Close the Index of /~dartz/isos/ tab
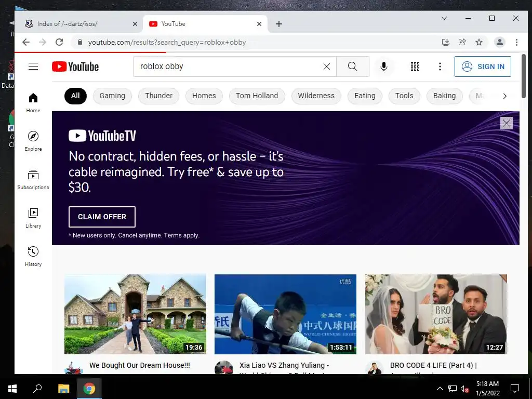The image size is (532, 399). 135,24
